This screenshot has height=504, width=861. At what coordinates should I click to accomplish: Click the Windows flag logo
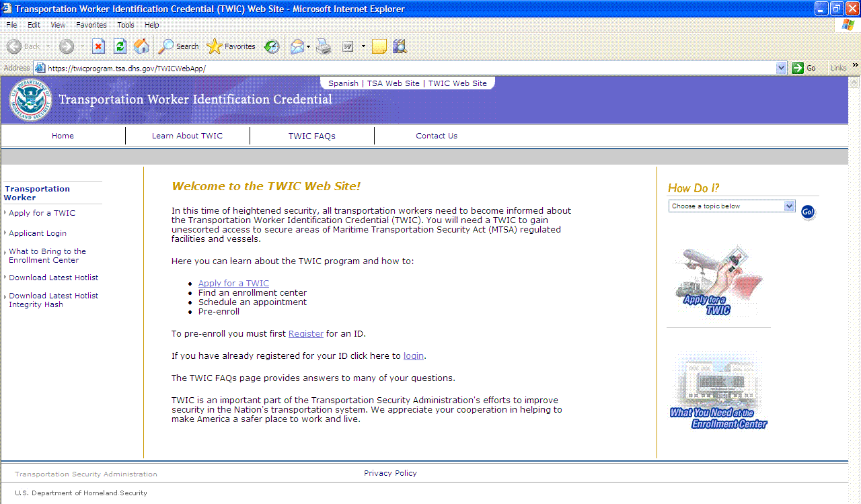[848, 25]
